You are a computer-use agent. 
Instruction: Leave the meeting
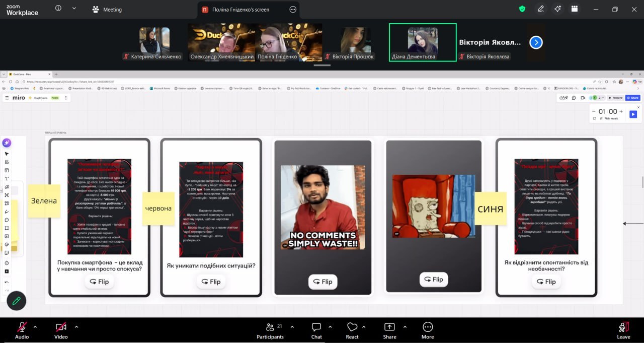tap(623, 330)
